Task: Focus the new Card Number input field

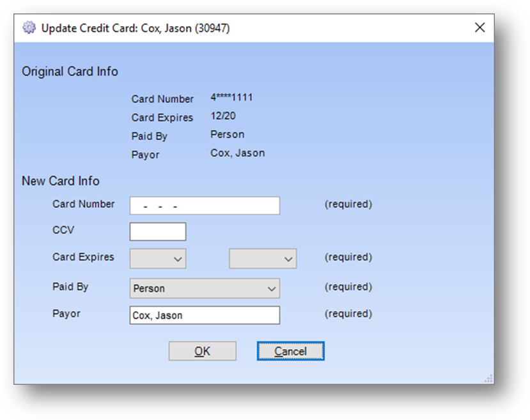Action: [205, 206]
